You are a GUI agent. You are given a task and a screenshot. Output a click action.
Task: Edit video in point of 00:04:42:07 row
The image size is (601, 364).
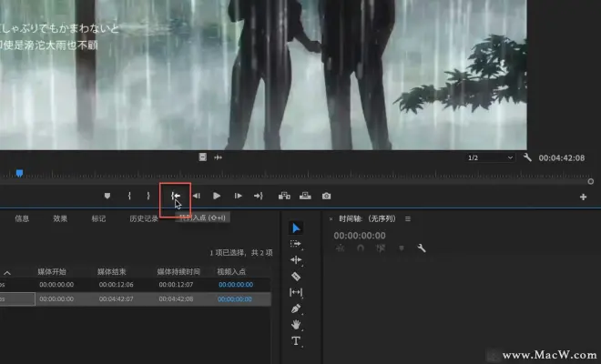click(235, 298)
